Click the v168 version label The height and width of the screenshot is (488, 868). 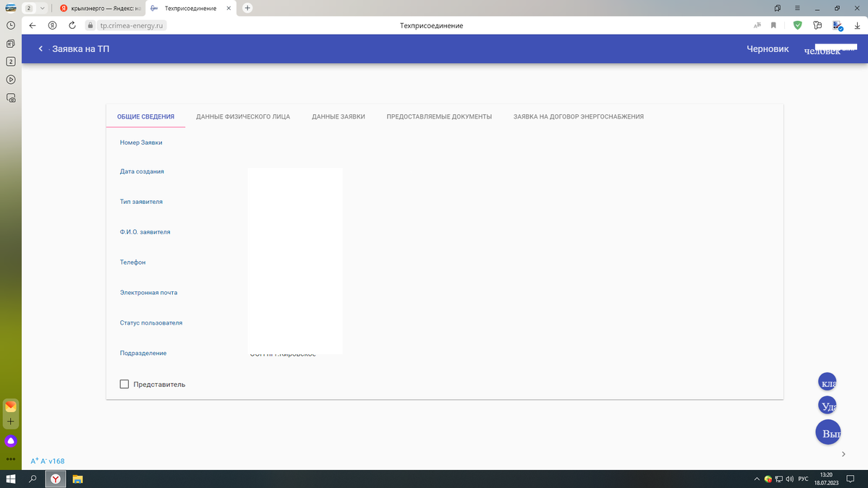click(56, 461)
